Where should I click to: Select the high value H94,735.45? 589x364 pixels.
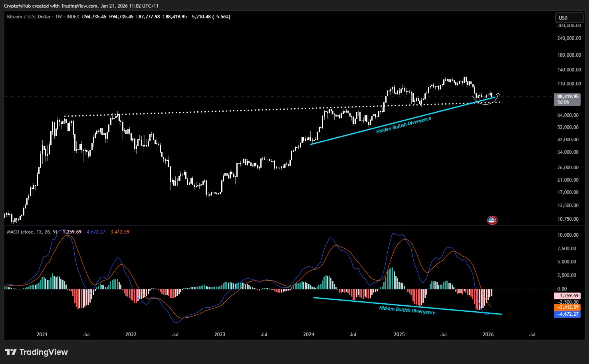[x=121, y=17]
